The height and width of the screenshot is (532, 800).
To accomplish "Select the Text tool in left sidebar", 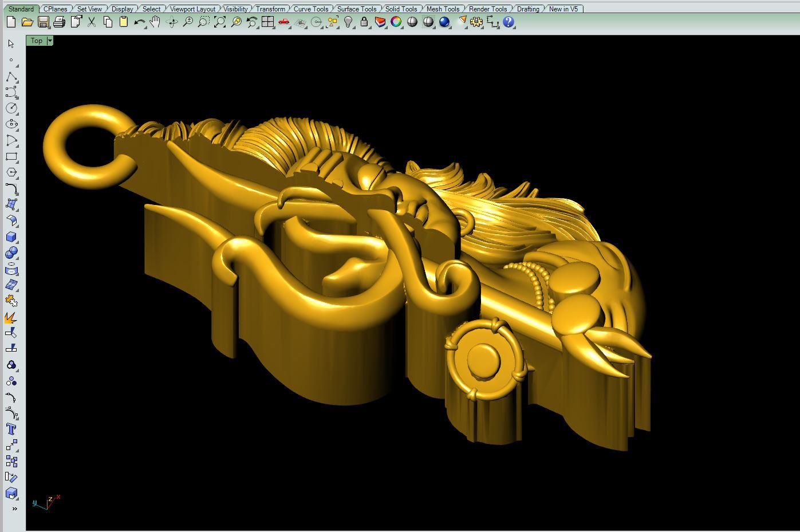I will (x=11, y=429).
